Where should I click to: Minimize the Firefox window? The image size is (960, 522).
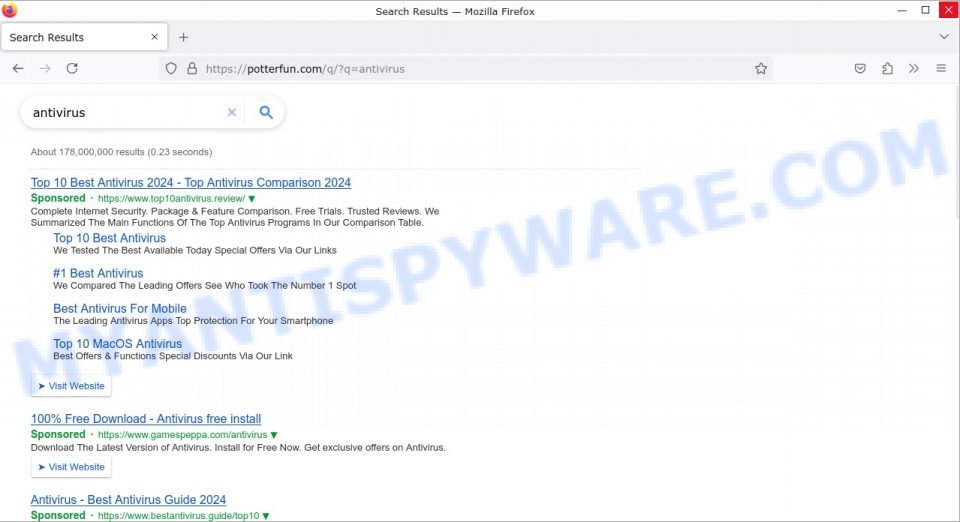click(902, 10)
